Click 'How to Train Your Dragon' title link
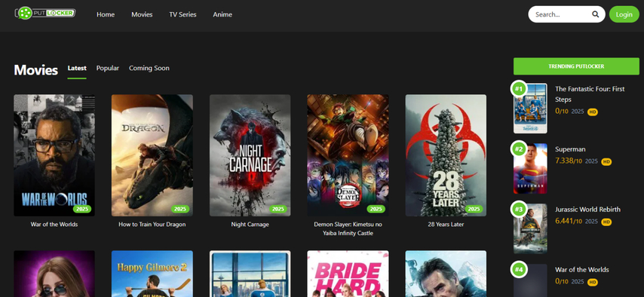The image size is (644, 297). click(x=152, y=225)
